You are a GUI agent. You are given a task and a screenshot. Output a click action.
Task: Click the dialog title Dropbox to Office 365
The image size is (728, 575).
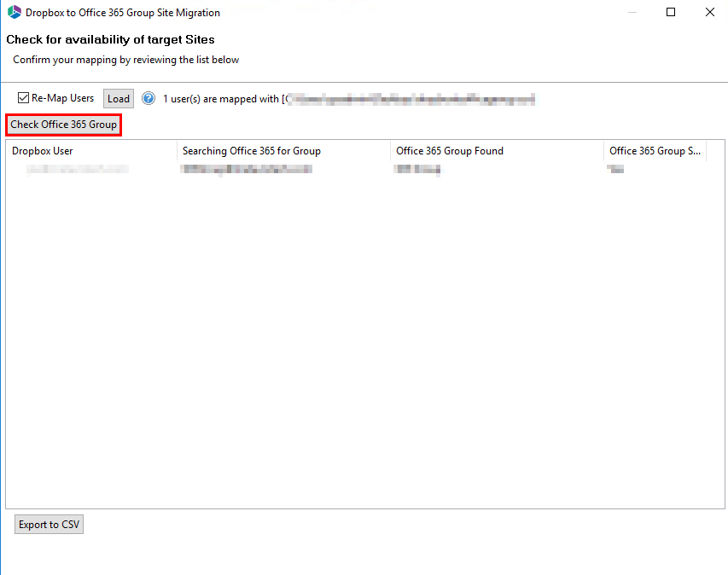click(x=123, y=12)
